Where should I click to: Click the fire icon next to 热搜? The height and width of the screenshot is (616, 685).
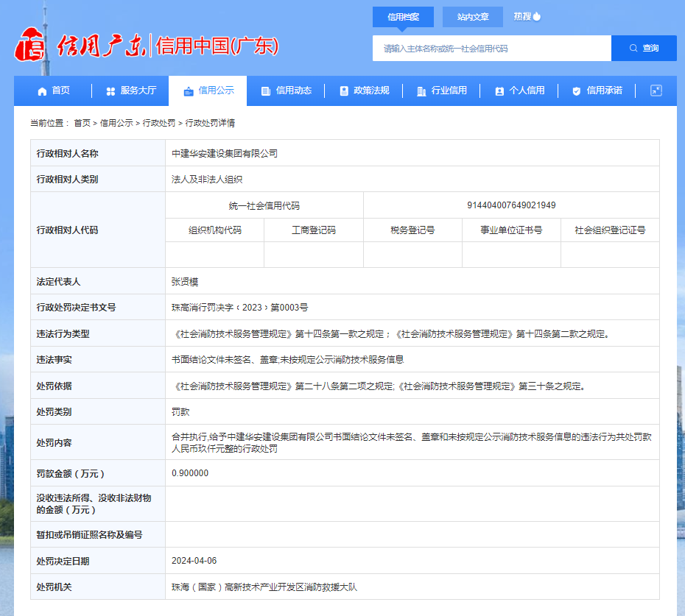click(x=537, y=17)
